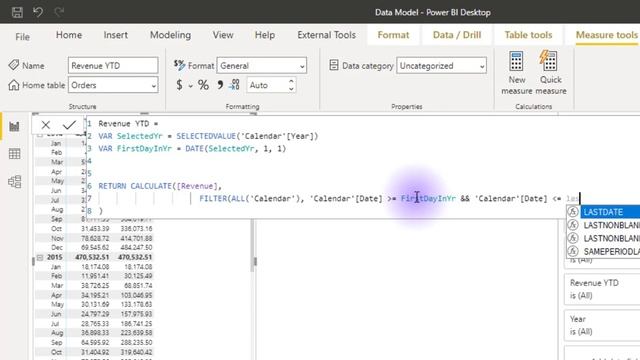The height and width of the screenshot is (360, 640).
Task: Click the Home table house icon
Action: click(x=13, y=85)
